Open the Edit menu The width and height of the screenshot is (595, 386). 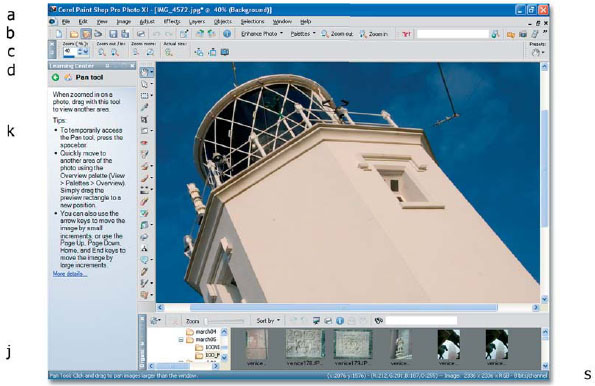pyautogui.click(x=83, y=22)
